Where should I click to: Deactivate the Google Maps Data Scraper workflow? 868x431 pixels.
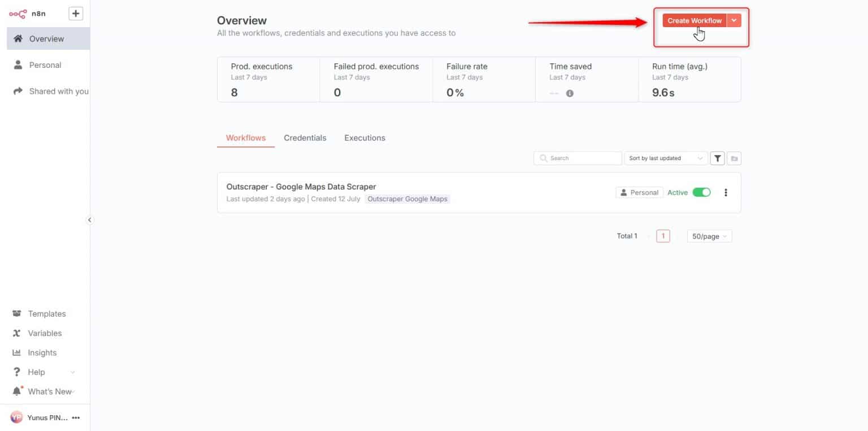click(x=702, y=192)
